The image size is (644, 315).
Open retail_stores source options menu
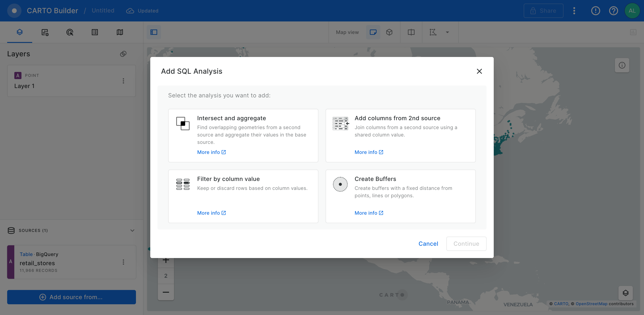tap(123, 262)
